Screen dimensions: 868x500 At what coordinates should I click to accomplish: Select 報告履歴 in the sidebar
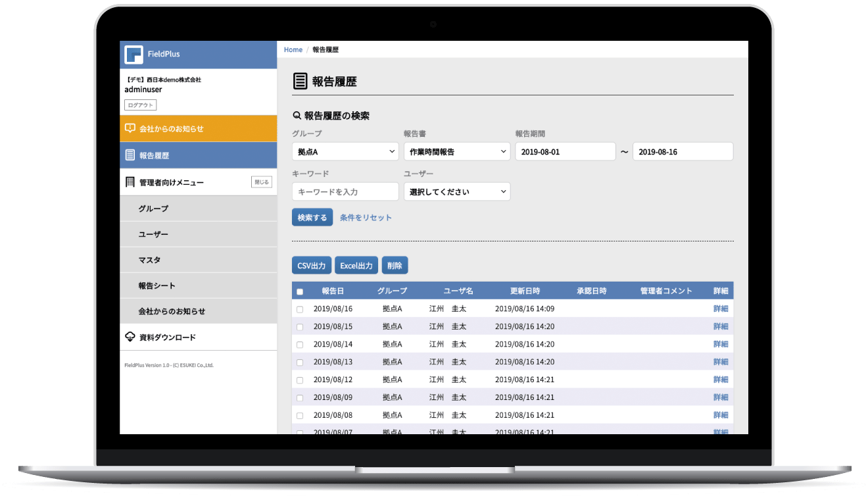[x=199, y=155]
